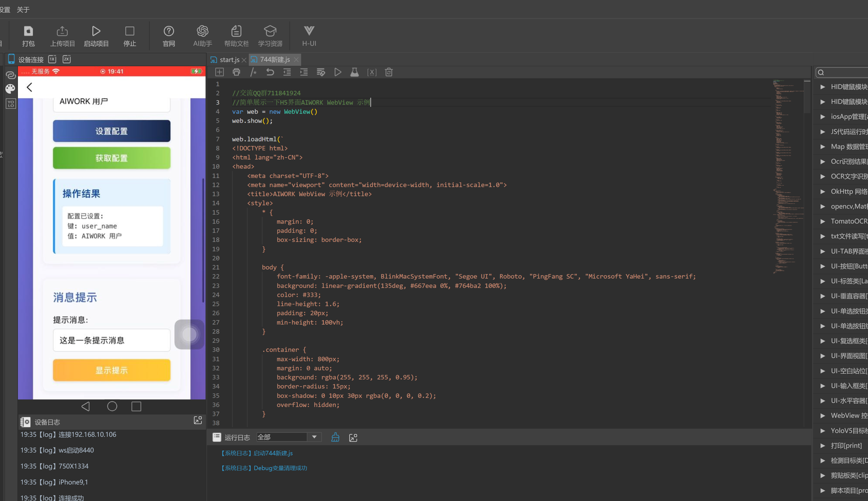Image resolution: width=868 pixels, height=501 pixels.
Task: Tap the 设置配置 button
Action: click(x=112, y=131)
